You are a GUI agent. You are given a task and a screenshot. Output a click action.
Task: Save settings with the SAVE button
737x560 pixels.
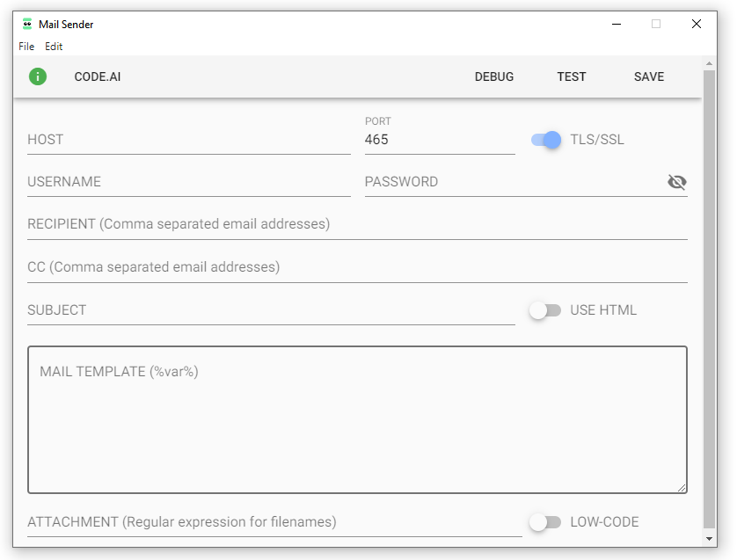[648, 76]
